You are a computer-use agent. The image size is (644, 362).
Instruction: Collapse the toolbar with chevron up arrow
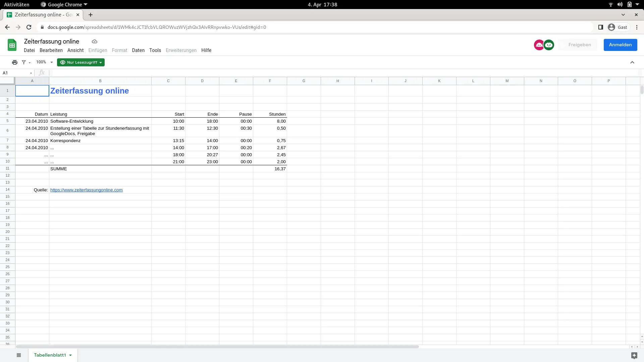(x=632, y=62)
